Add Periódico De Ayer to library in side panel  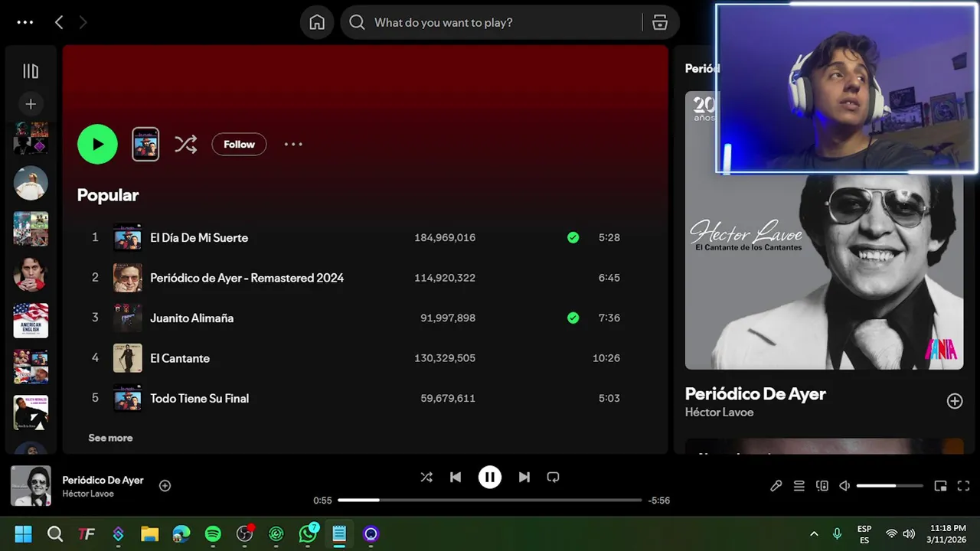tap(954, 401)
